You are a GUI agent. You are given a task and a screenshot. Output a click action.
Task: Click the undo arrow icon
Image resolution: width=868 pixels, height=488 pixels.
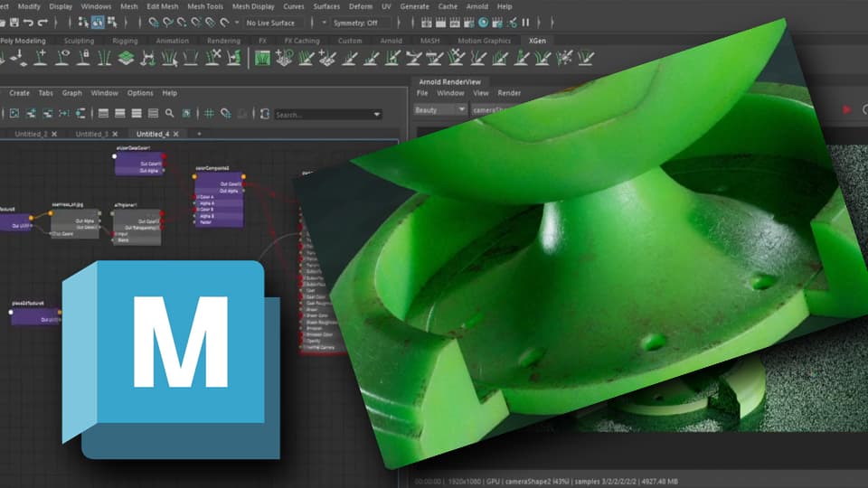[28, 23]
